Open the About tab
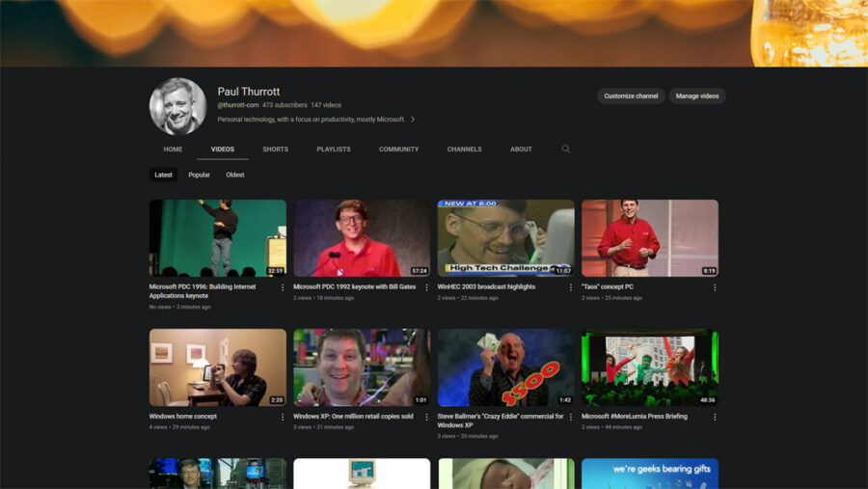Image resolution: width=868 pixels, height=489 pixels. [x=521, y=149]
